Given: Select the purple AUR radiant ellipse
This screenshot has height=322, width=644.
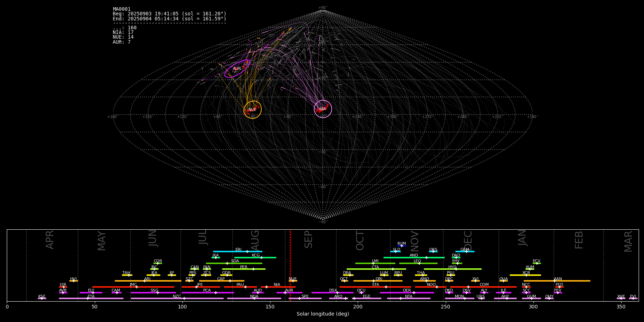Looking at the screenshot, I should tap(237, 68).
